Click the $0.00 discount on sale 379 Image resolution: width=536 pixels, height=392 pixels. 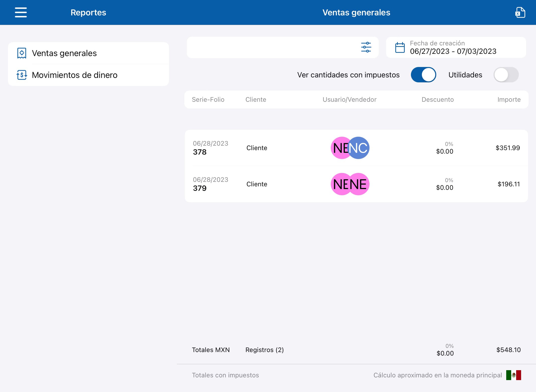(x=445, y=188)
